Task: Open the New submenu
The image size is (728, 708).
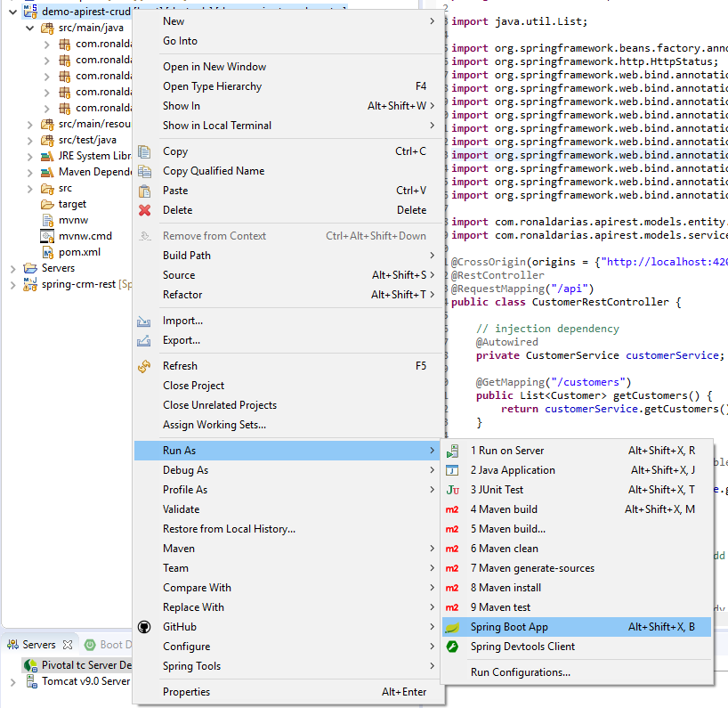Action: [x=288, y=21]
